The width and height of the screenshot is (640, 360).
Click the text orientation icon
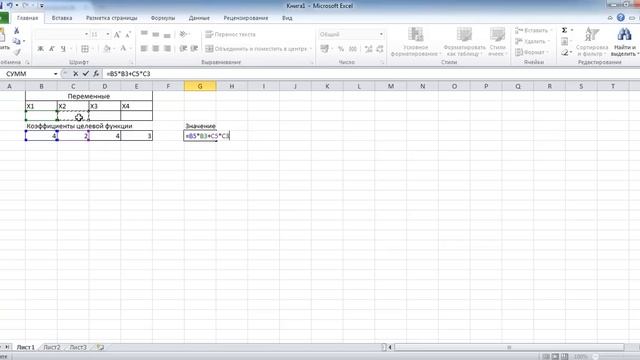[x=183, y=34]
